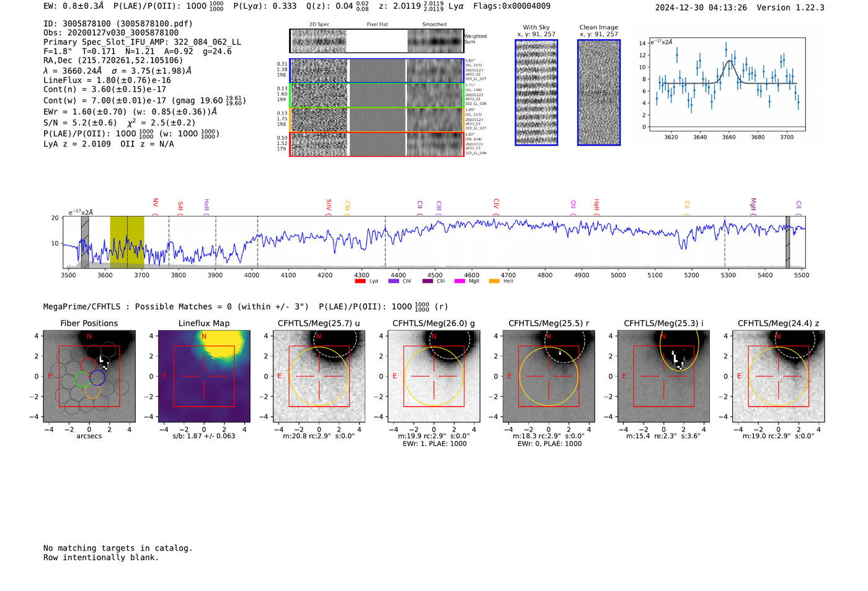Click the yellow highlighted band in the spectrum
This screenshot has width=868, height=591.
127,242
